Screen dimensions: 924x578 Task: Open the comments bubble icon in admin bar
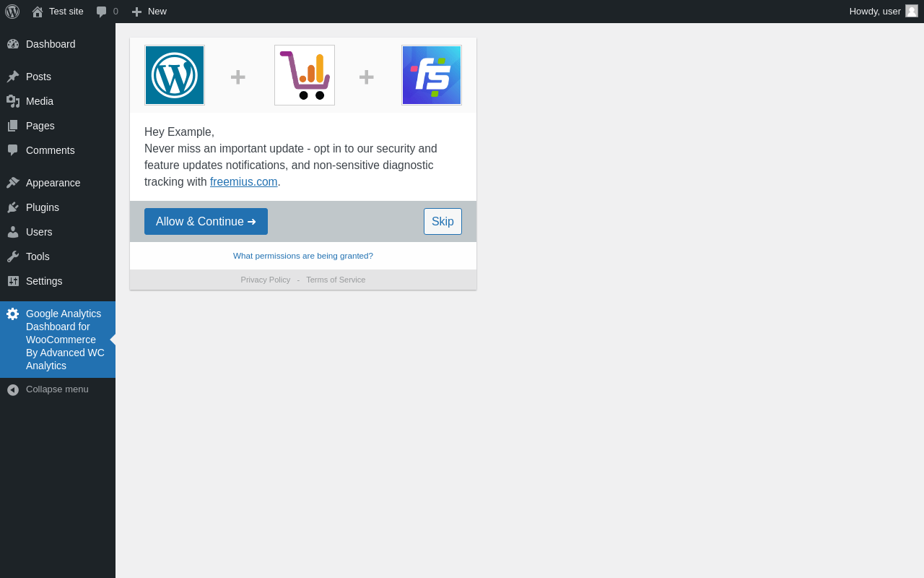click(x=102, y=12)
